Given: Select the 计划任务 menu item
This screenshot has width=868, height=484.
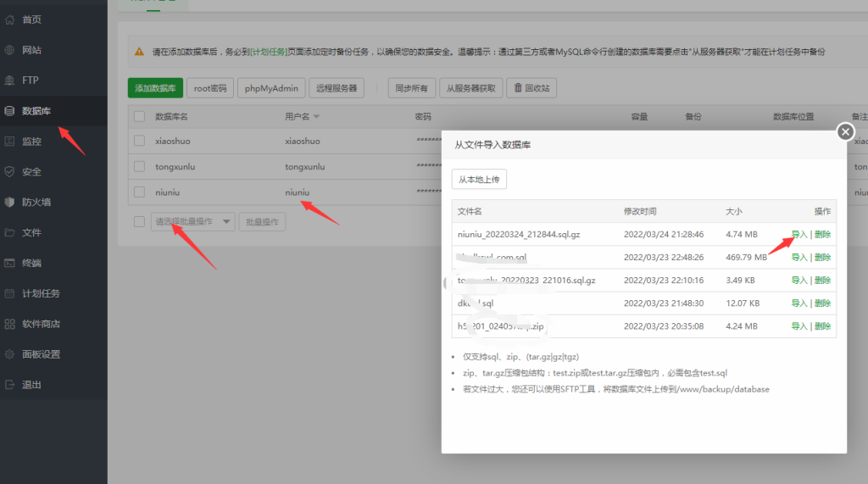Looking at the screenshot, I should tap(41, 294).
